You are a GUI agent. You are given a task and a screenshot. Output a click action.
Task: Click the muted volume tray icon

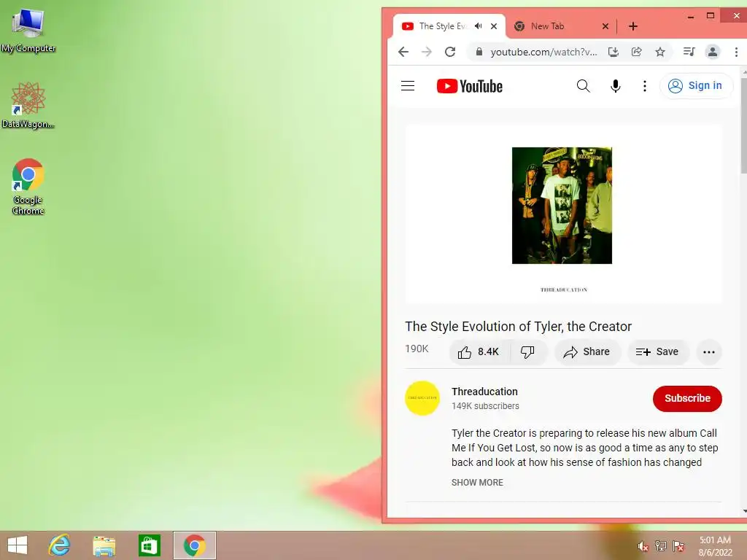pos(643,546)
